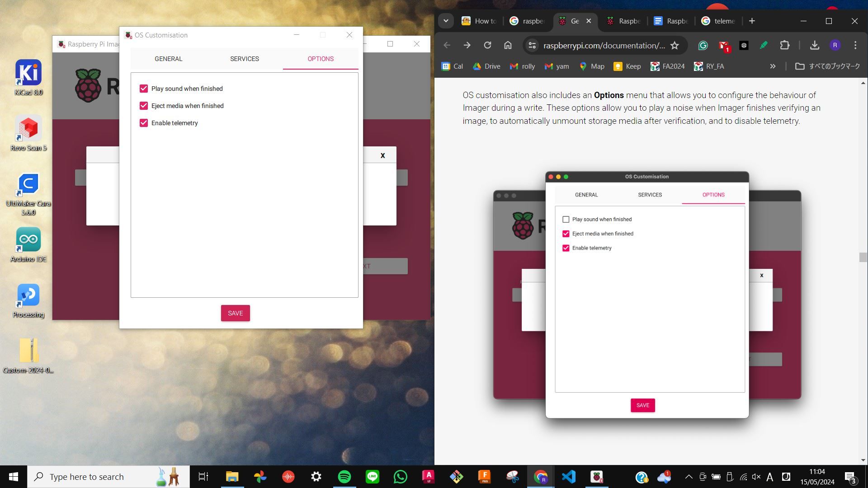Open Chrome extensions puzzle icon

(x=785, y=45)
